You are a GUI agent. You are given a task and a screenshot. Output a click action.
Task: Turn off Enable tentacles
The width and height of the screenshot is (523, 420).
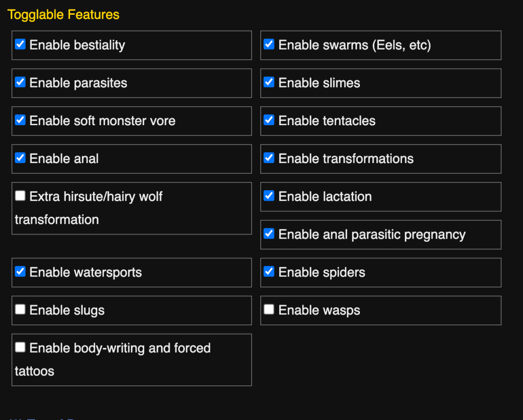pyautogui.click(x=269, y=120)
